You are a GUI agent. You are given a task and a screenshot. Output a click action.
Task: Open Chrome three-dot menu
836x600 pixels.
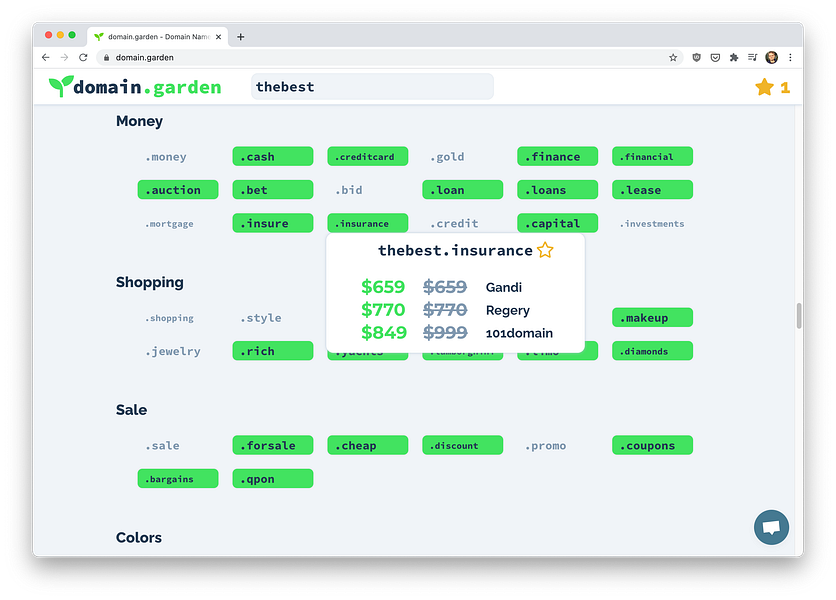[x=790, y=58]
